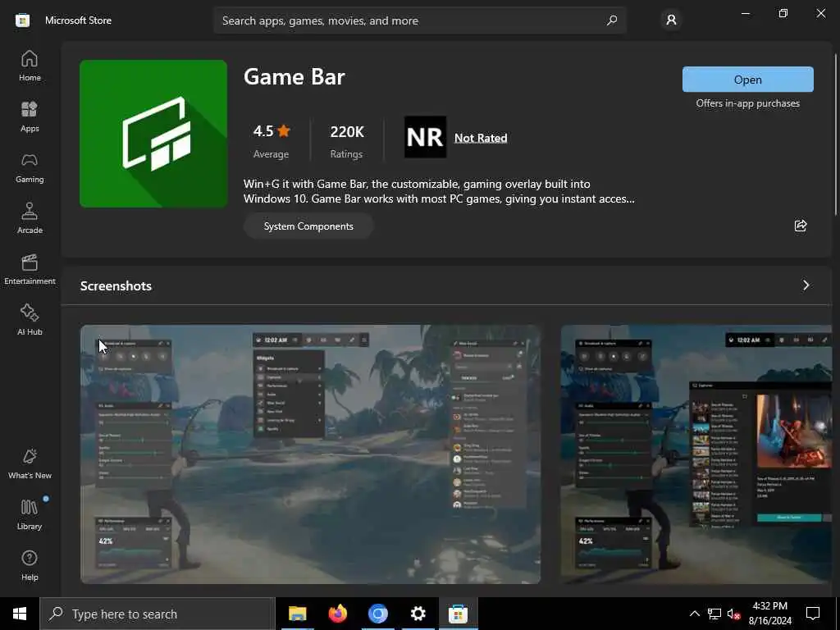This screenshot has width=840, height=630.
Task: Open the Library section in sidebar
Action: [x=30, y=515]
